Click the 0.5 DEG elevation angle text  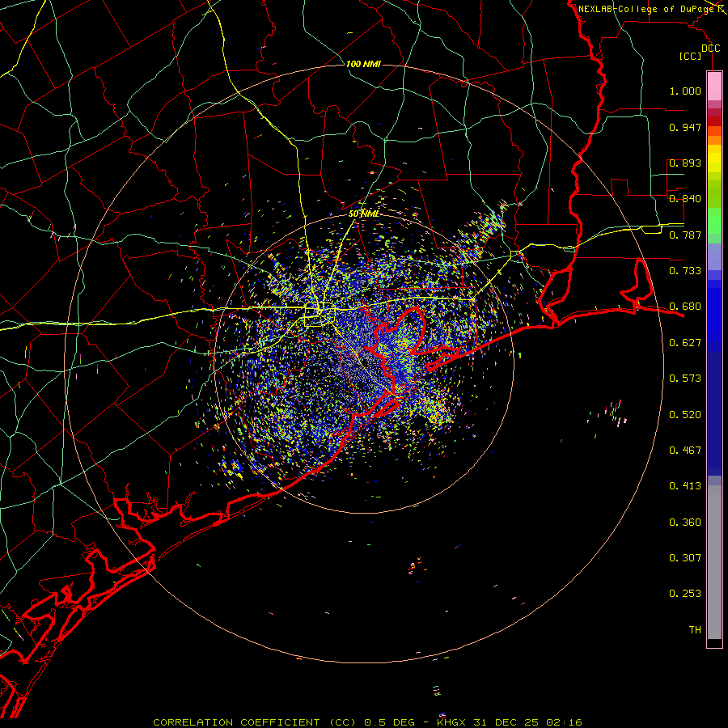click(x=389, y=722)
